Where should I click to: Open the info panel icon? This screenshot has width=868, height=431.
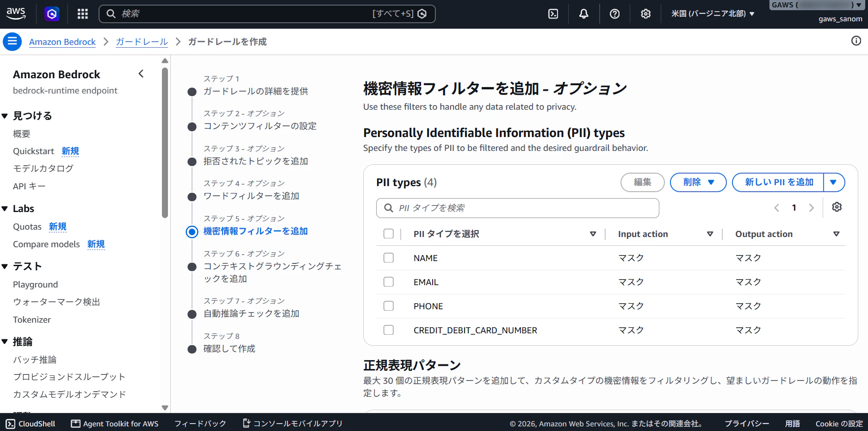[856, 41]
